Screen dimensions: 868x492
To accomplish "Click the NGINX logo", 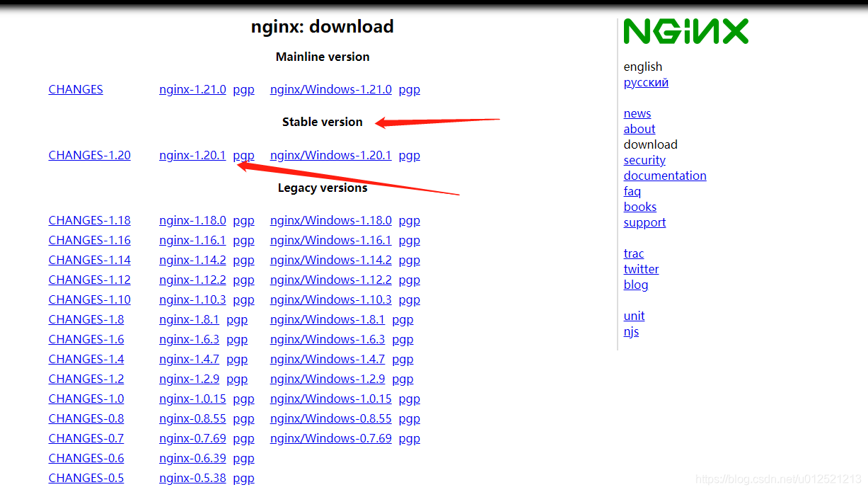I will click(685, 32).
